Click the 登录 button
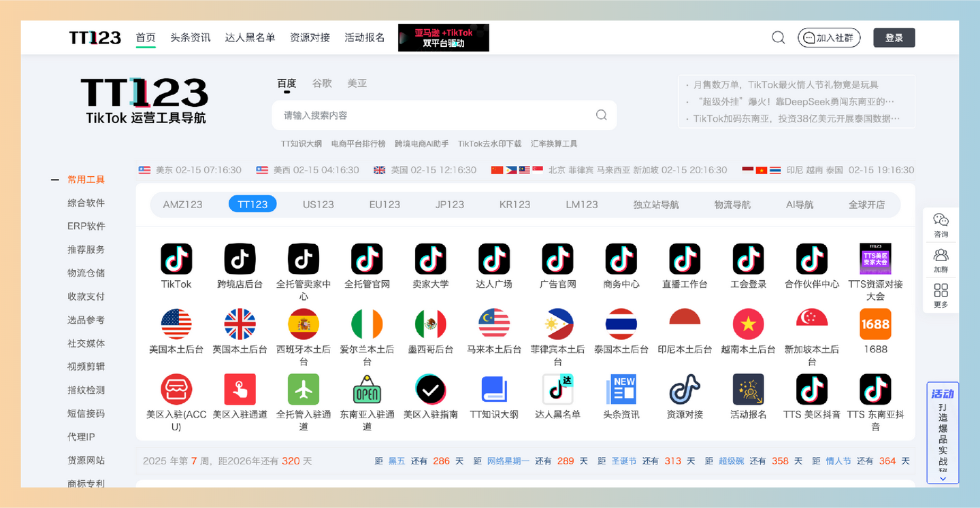980x508 pixels. point(894,37)
